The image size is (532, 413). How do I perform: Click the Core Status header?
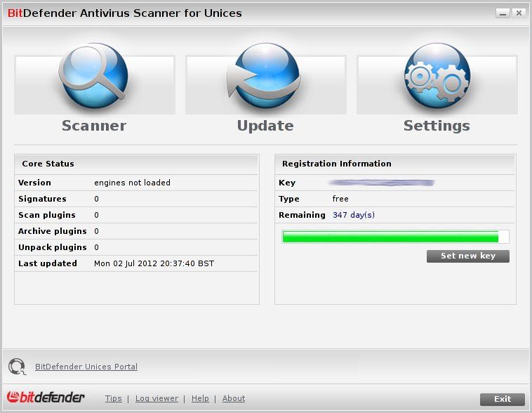click(48, 164)
